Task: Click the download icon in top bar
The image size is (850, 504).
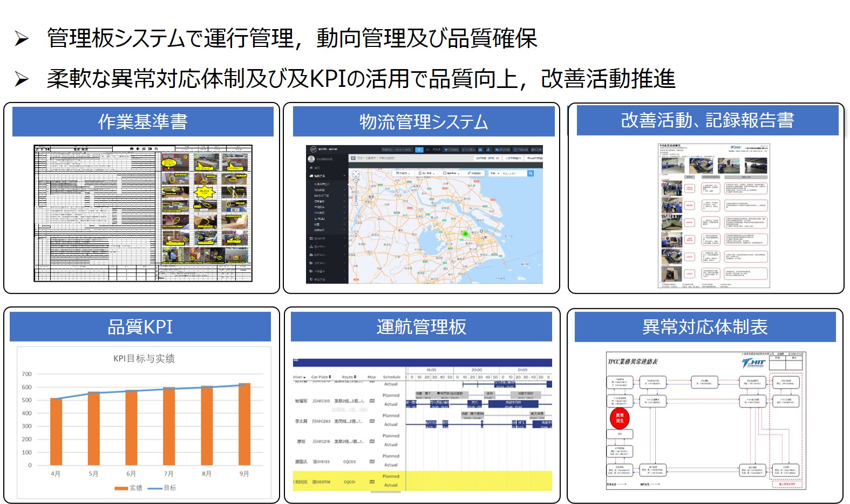Action: pos(488,149)
